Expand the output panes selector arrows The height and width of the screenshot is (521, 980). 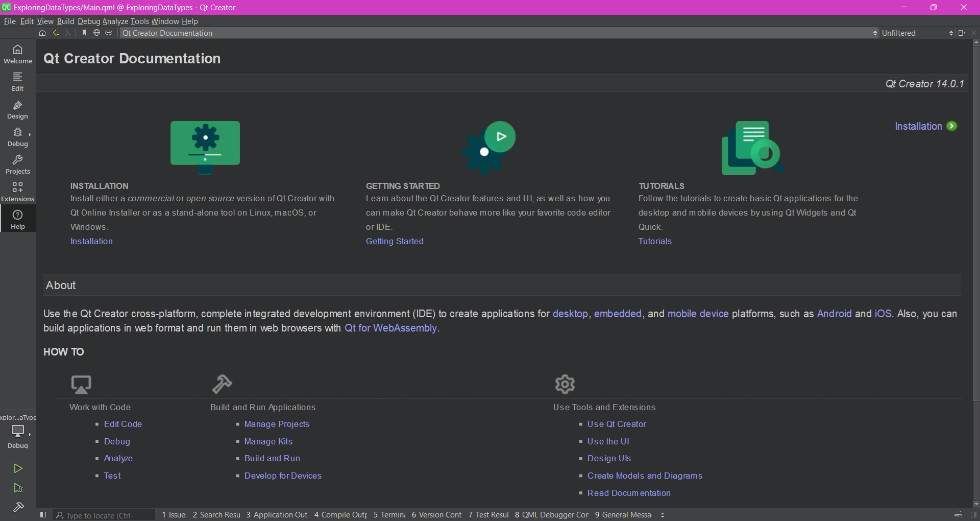coord(663,515)
